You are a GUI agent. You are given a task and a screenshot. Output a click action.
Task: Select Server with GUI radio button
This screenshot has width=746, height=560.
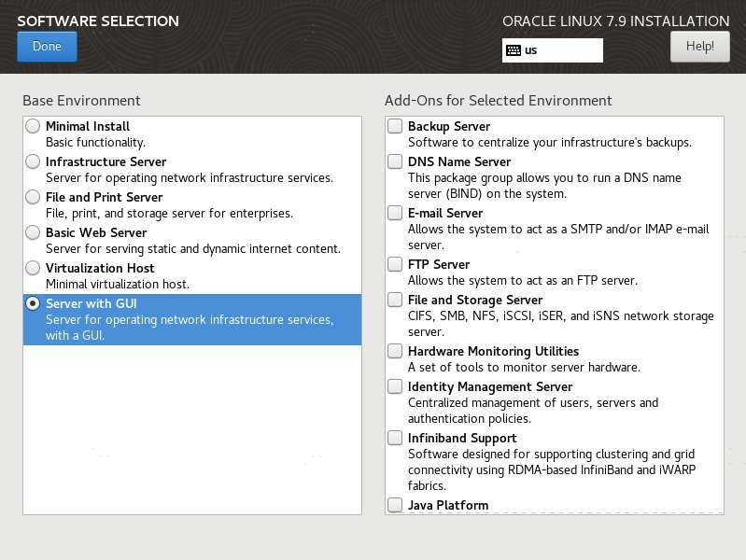[34, 303]
